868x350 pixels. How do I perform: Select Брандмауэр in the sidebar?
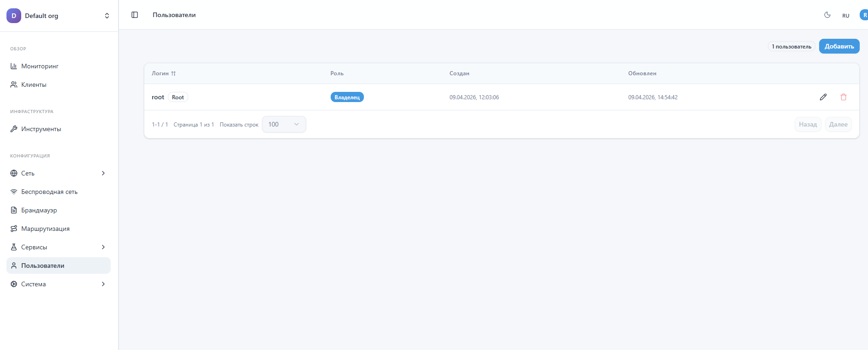39,210
